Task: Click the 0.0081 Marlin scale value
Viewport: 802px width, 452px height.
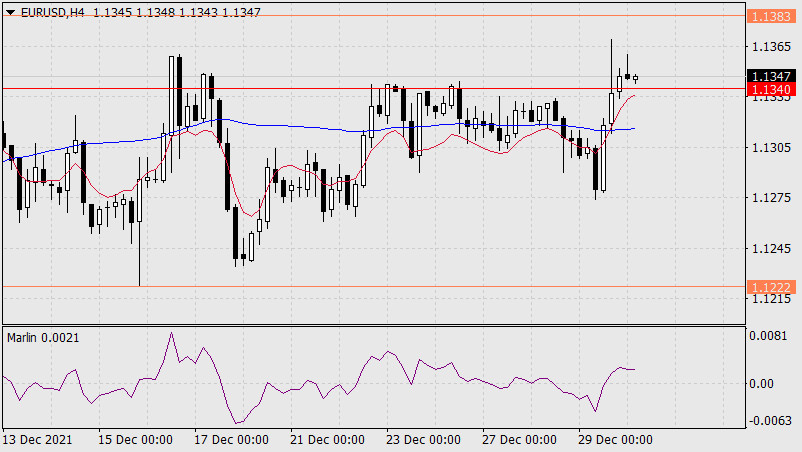Action: [x=768, y=335]
